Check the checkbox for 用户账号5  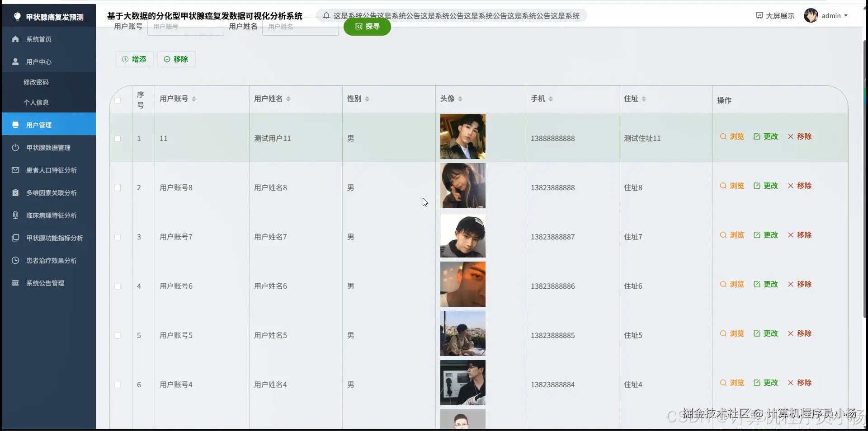tap(118, 336)
